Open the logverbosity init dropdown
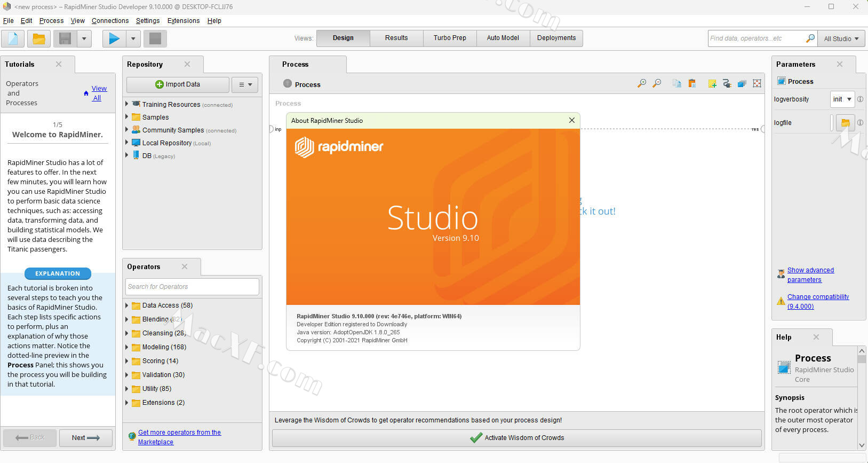Image resolution: width=868 pixels, height=463 pixels. [x=842, y=99]
